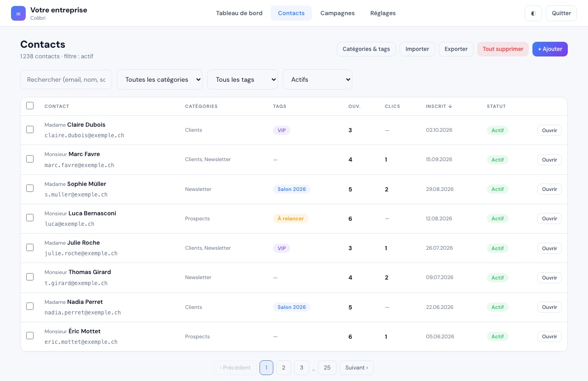The image size is (588, 381).
Task: Check the box for Marc Favre
Action: tap(30, 159)
